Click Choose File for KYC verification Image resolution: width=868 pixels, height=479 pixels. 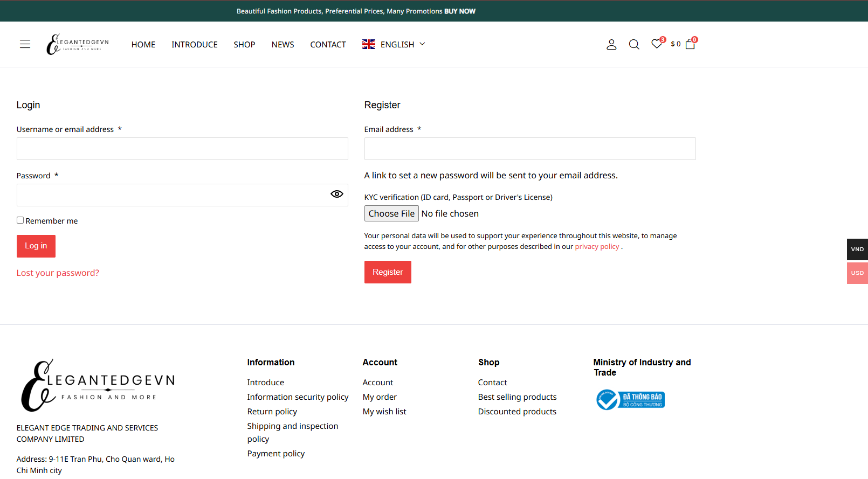click(391, 213)
